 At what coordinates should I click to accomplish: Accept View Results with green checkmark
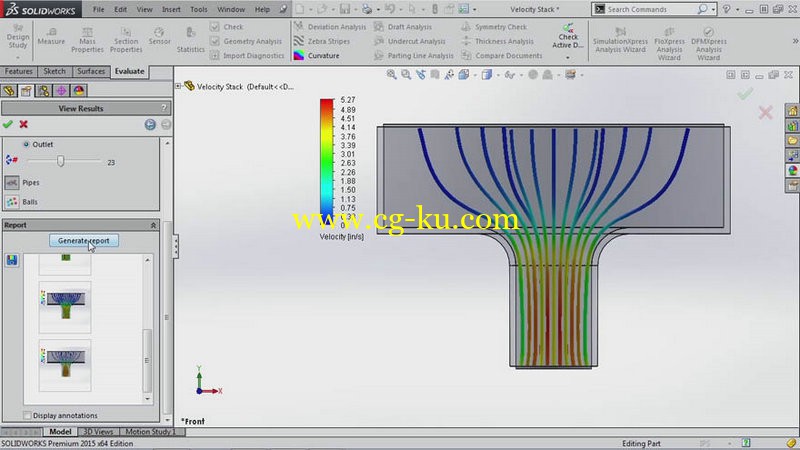8,124
